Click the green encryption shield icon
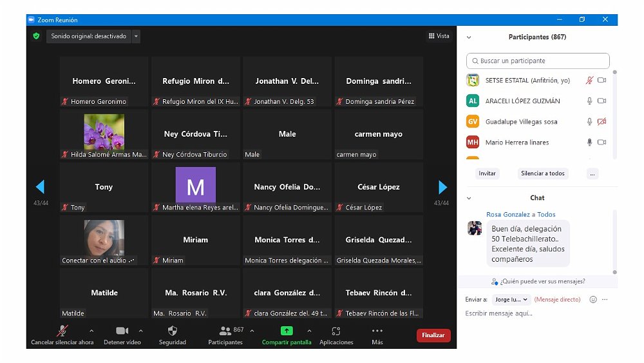This screenshot has width=644, height=363. (x=37, y=36)
